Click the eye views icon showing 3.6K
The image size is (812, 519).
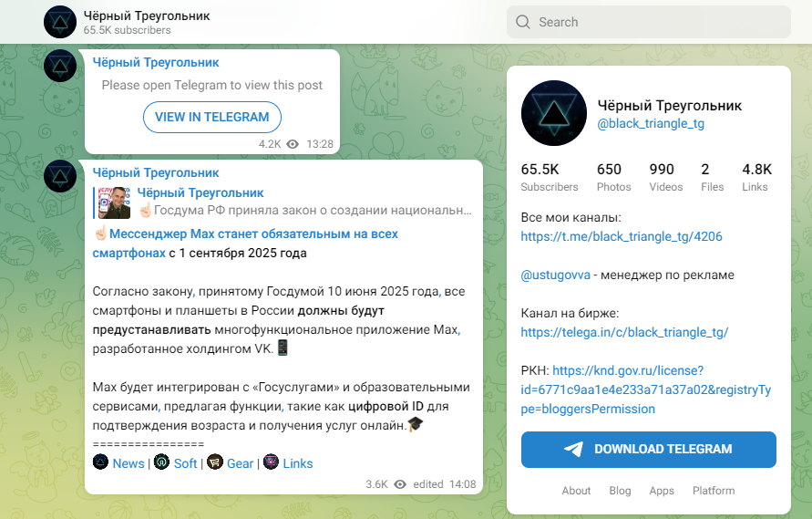pyautogui.click(x=400, y=484)
